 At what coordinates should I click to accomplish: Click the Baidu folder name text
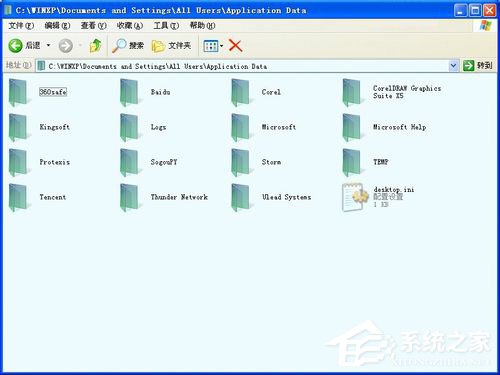click(160, 92)
